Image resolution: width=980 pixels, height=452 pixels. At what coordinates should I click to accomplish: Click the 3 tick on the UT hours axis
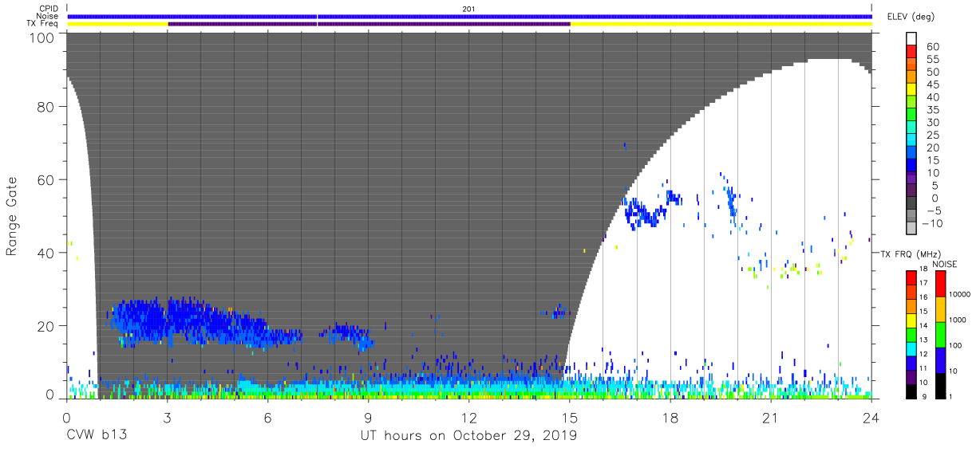coord(168,417)
